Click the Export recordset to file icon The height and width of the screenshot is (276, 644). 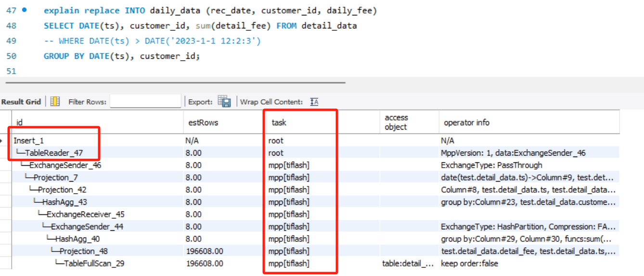click(x=224, y=101)
